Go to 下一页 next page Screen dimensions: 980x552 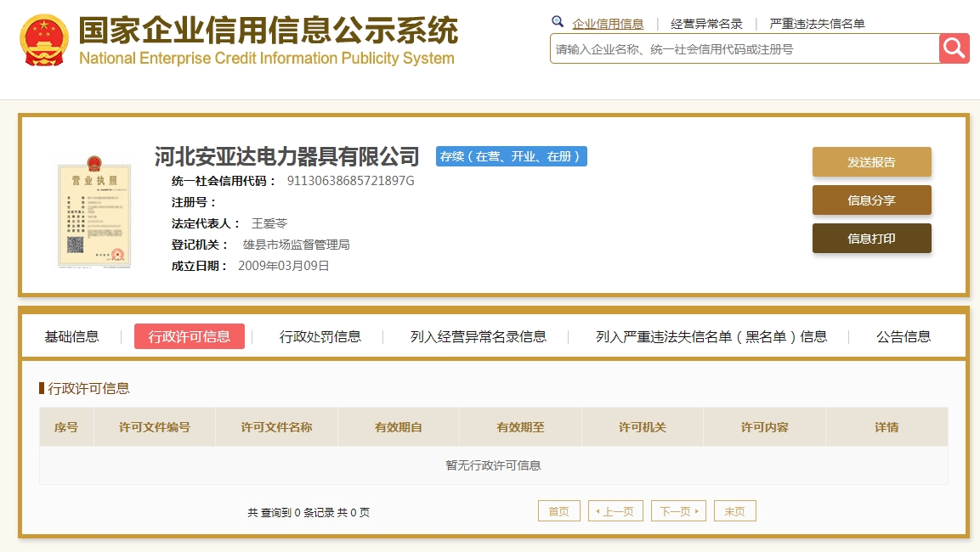[679, 511]
